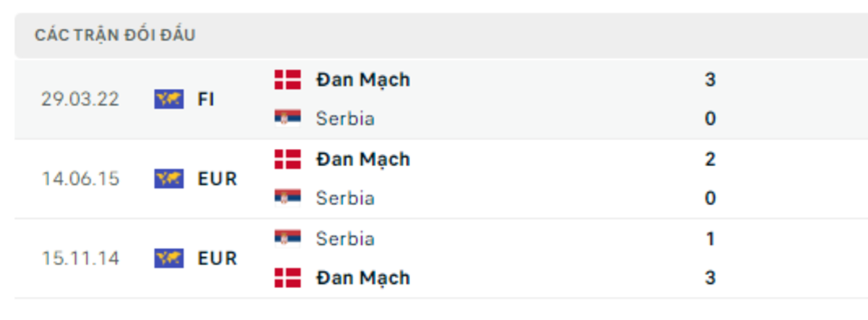Screen dimensions: 868x320
Task: Click the Serbia flag in 14.06.15 match
Action: click(x=287, y=198)
